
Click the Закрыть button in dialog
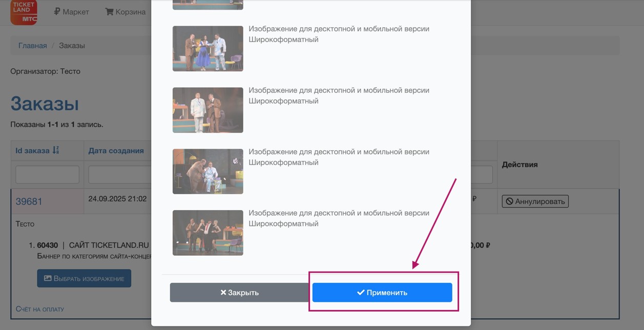[240, 293]
